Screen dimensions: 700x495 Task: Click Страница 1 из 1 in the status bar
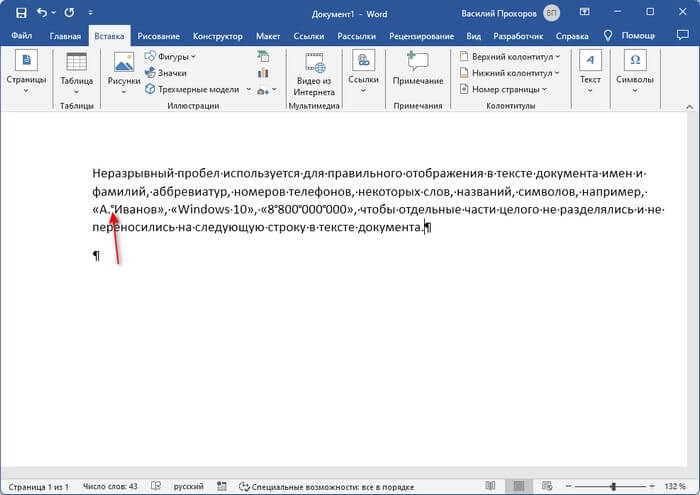click(x=38, y=487)
